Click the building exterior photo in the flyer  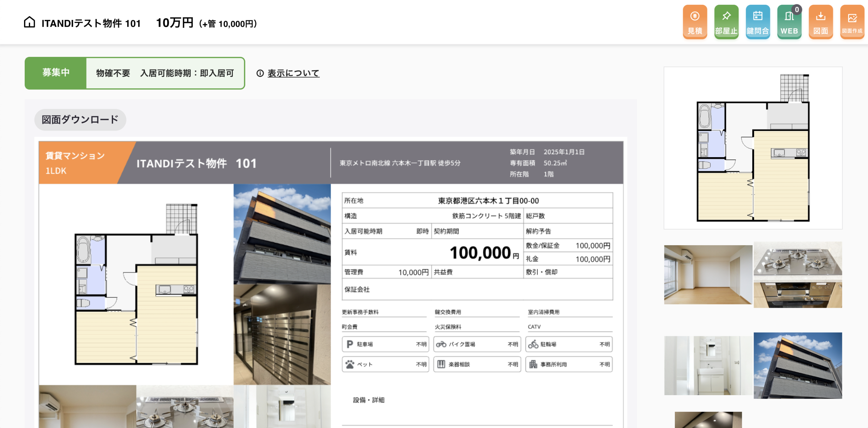282,234
